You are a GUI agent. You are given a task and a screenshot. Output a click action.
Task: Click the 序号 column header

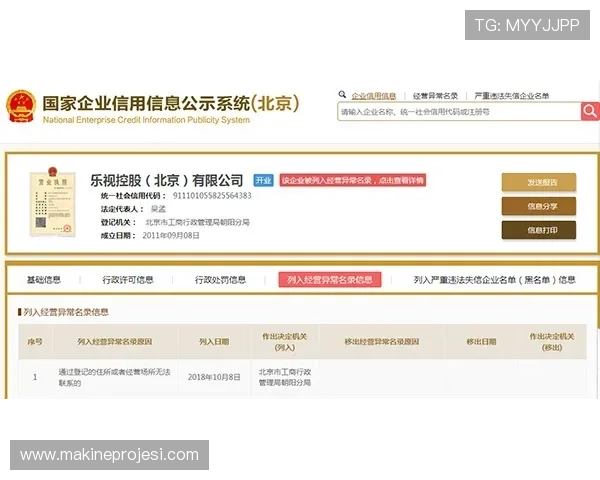[35, 341]
